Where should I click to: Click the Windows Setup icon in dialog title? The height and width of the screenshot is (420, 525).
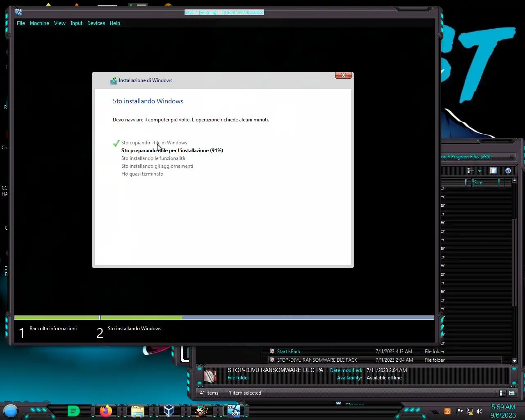coord(114,81)
